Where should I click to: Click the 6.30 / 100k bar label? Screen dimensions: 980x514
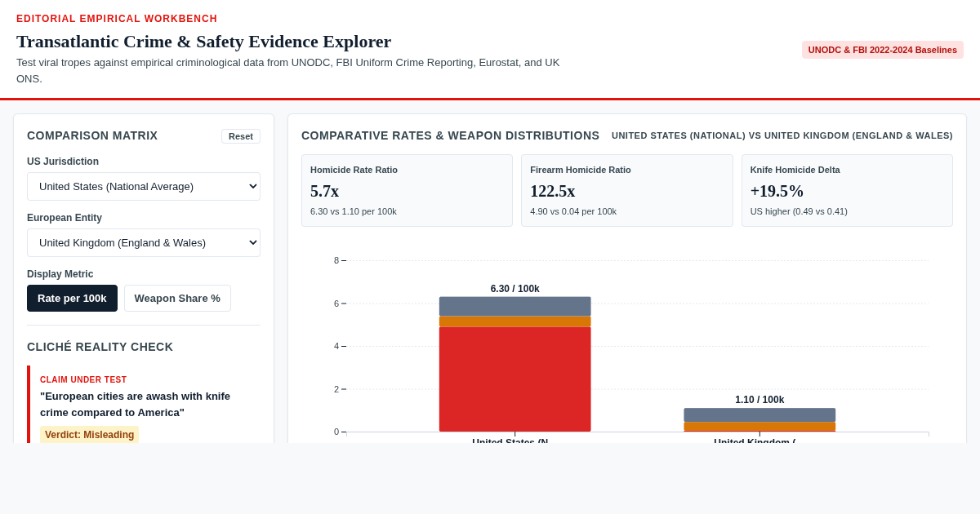[515, 289]
